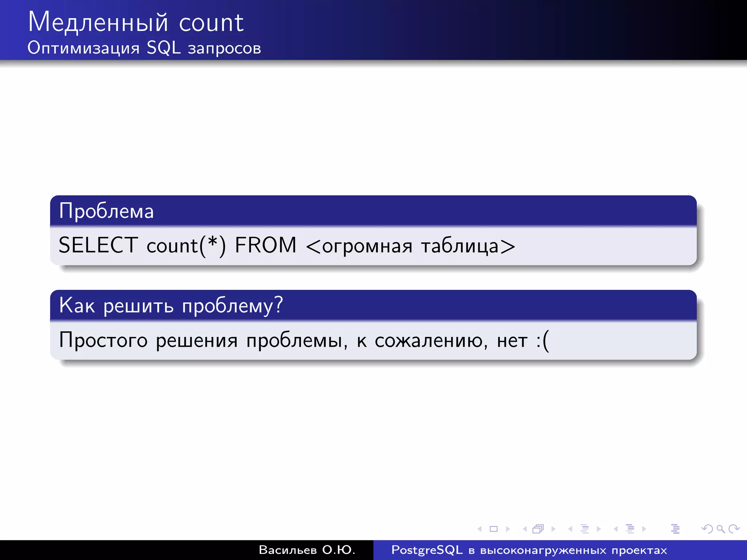Click previous subsection arrow in navigation bar

coord(570,529)
